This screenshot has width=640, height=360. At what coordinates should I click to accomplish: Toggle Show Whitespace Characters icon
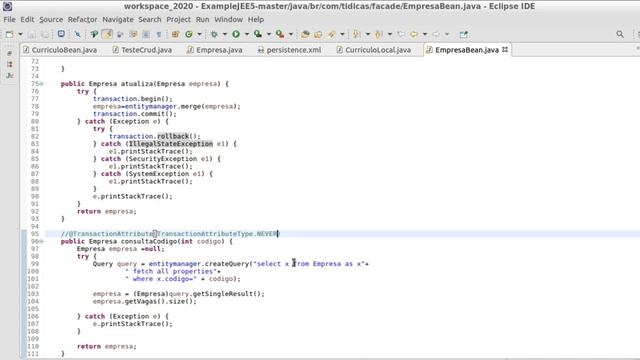click(x=159, y=34)
